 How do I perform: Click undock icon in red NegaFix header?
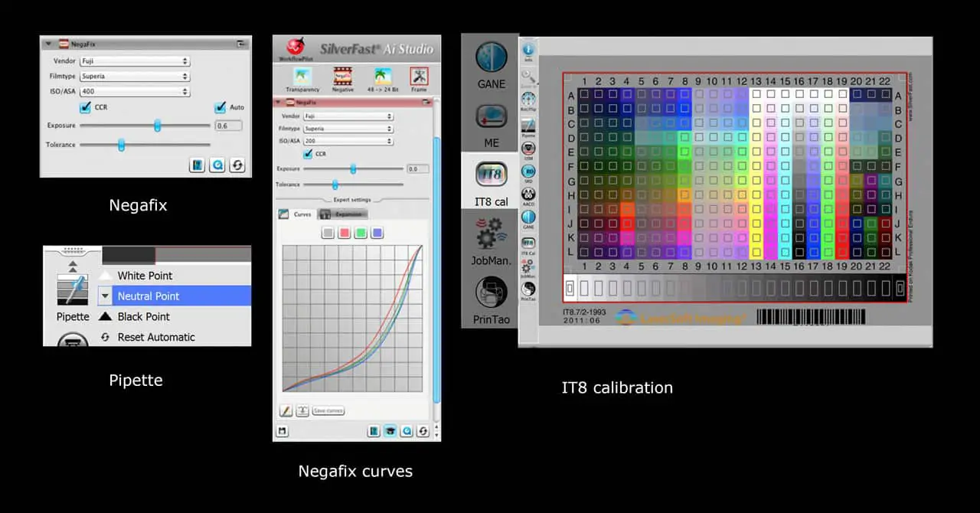pyautogui.click(x=426, y=102)
